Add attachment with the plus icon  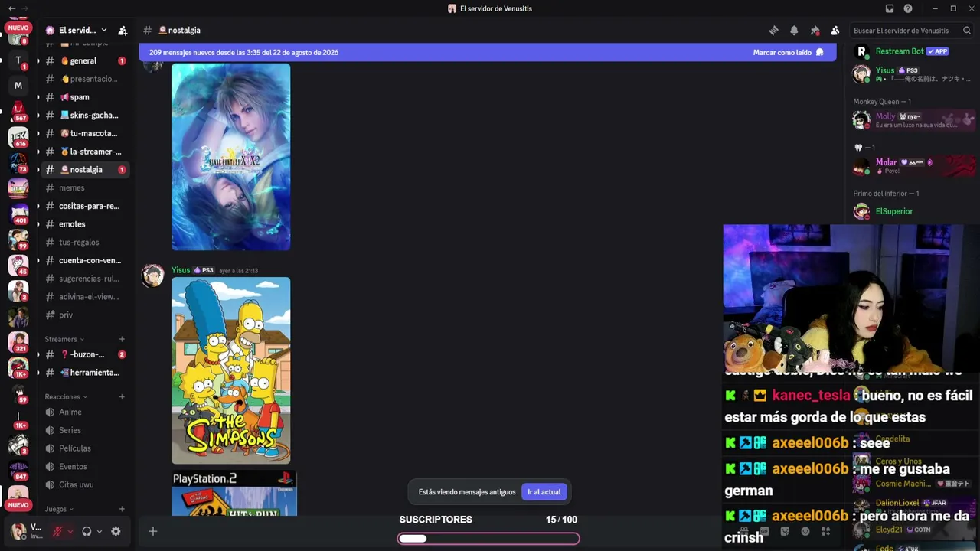coord(153,531)
